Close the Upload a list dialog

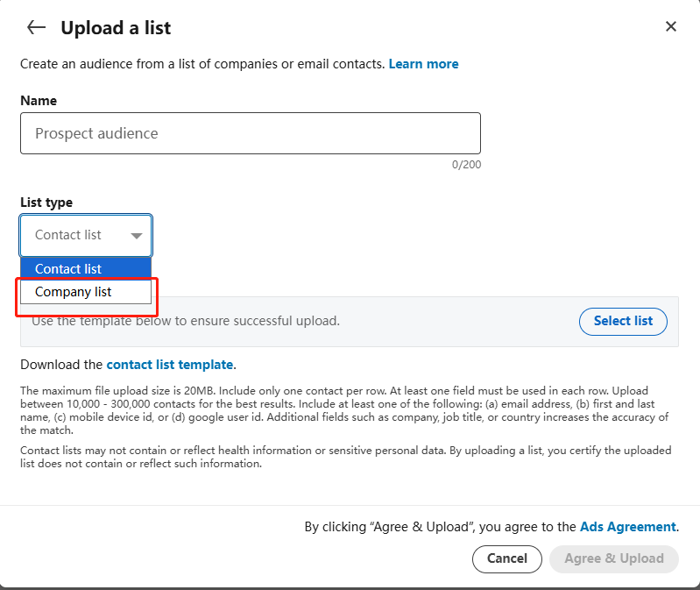tap(671, 27)
